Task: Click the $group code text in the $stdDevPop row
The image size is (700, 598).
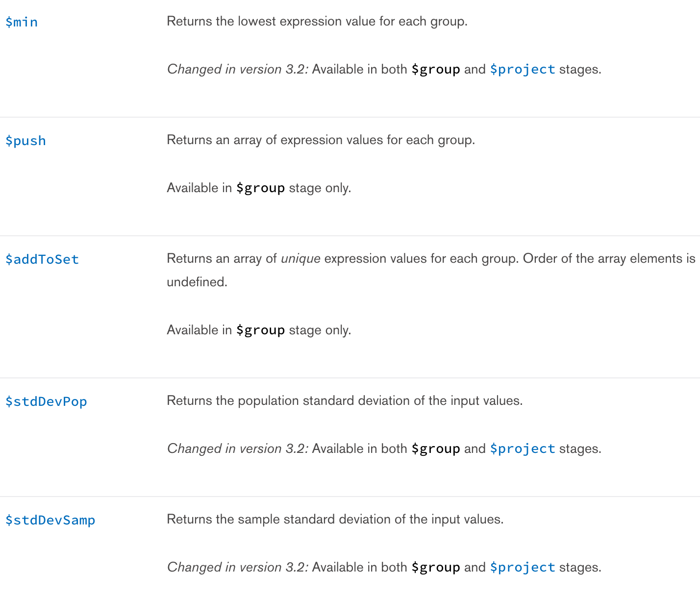Action: tap(436, 449)
